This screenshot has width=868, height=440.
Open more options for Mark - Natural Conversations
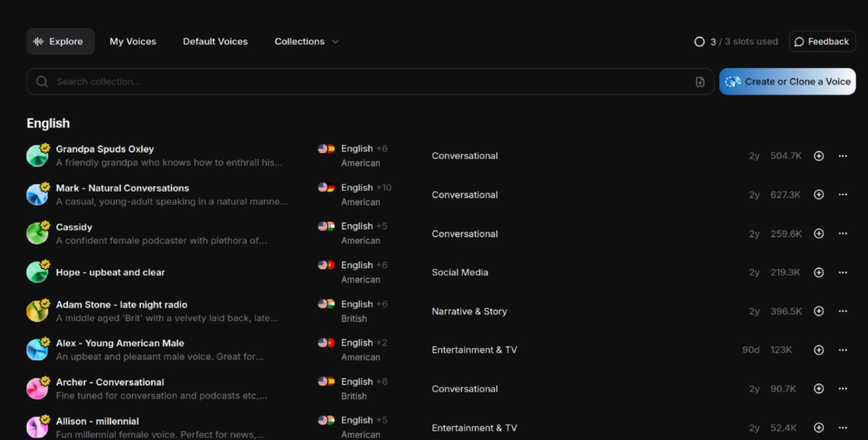(x=843, y=195)
